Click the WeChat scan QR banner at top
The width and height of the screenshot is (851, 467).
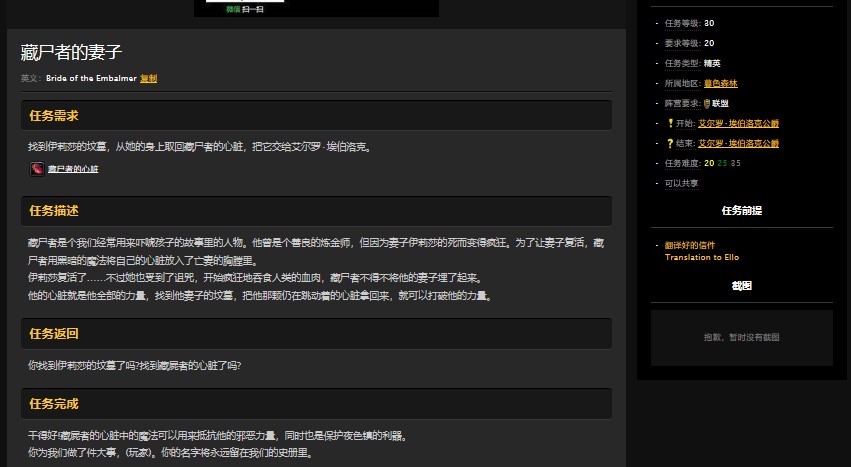(x=316, y=8)
